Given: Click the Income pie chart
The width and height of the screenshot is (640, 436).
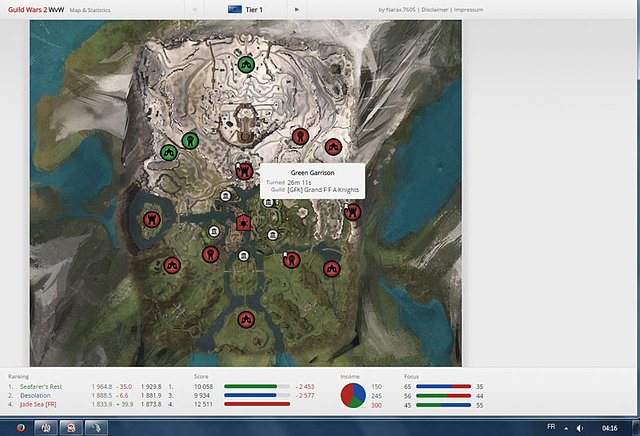Looking at the screenshot, I should click(352, 395).
